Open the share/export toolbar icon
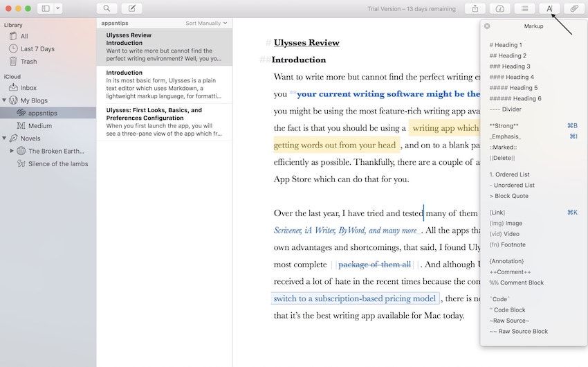The height and width of the screenshot is (367, 588). tap(475, 8)
